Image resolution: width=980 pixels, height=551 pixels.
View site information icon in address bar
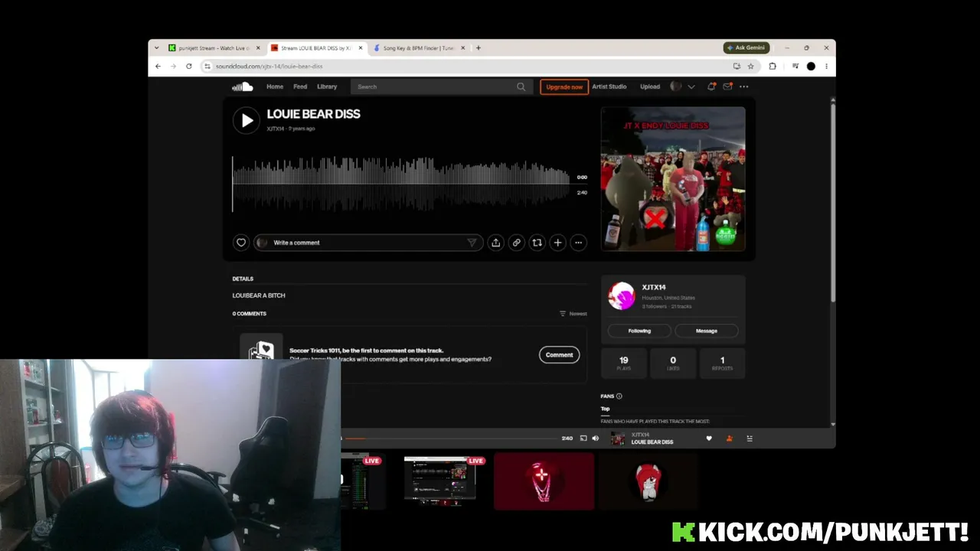point(207,67)
